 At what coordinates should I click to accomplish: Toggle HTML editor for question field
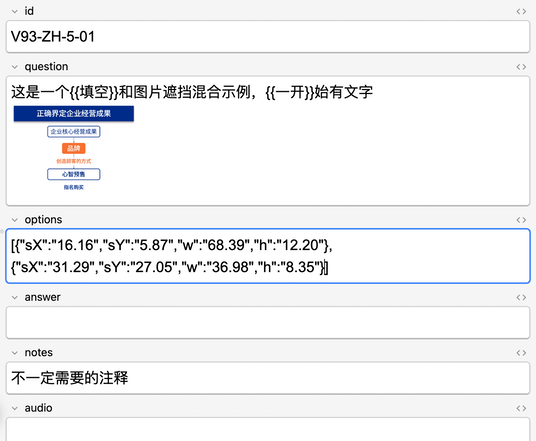pyautogui.click(x=521, y=67)
